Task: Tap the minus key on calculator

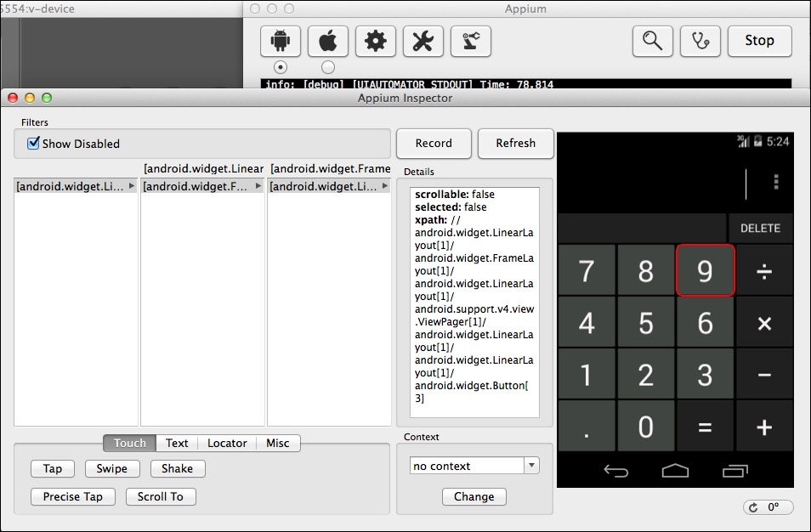Action: [764, 374]
